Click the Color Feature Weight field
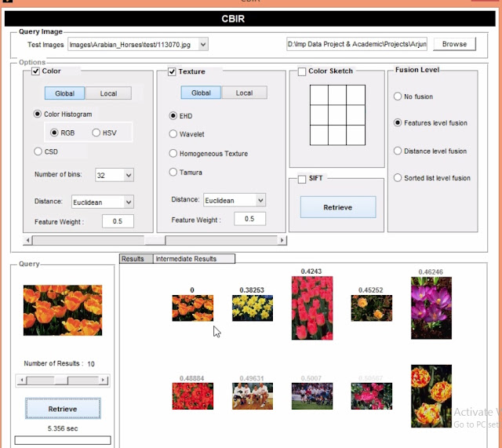Screen dimensions: 502x448 118,221
